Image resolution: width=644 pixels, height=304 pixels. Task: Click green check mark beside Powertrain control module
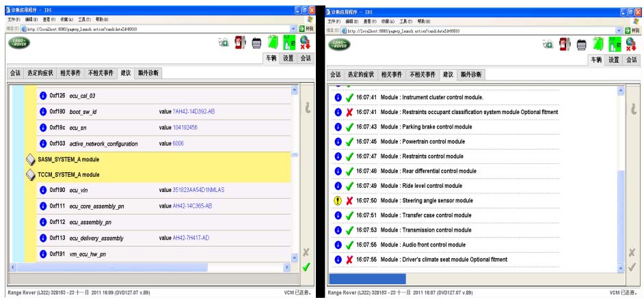click(x=349, y=141)
